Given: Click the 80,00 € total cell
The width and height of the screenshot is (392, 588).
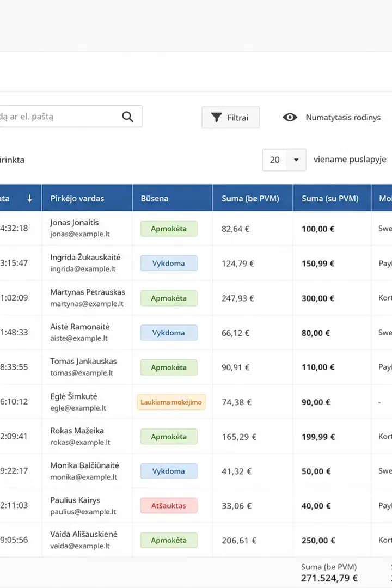Looking at the screenshot, I should 316,333.
